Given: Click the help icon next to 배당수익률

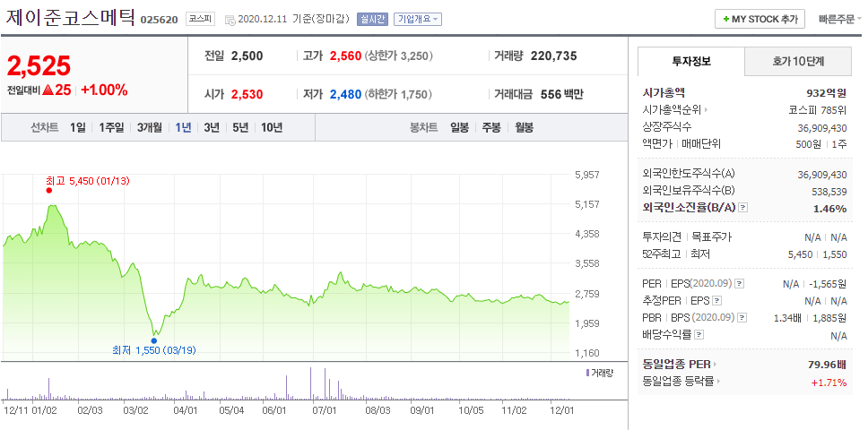Looking at the screenshot, I should [x=699, y=335].
